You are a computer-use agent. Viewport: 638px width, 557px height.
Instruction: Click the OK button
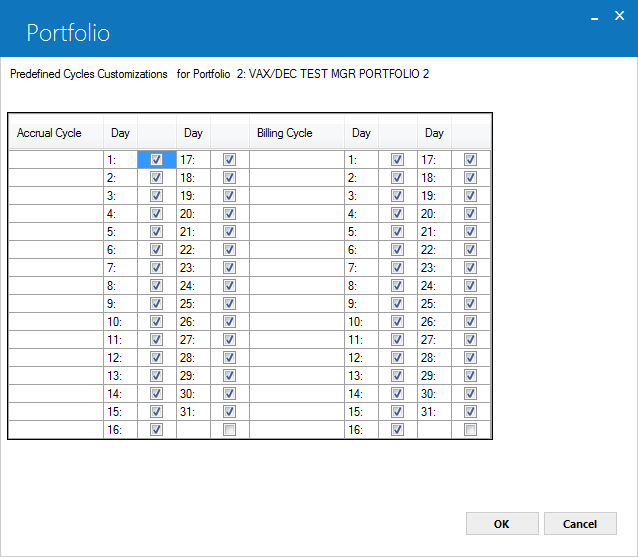(502, 524)
